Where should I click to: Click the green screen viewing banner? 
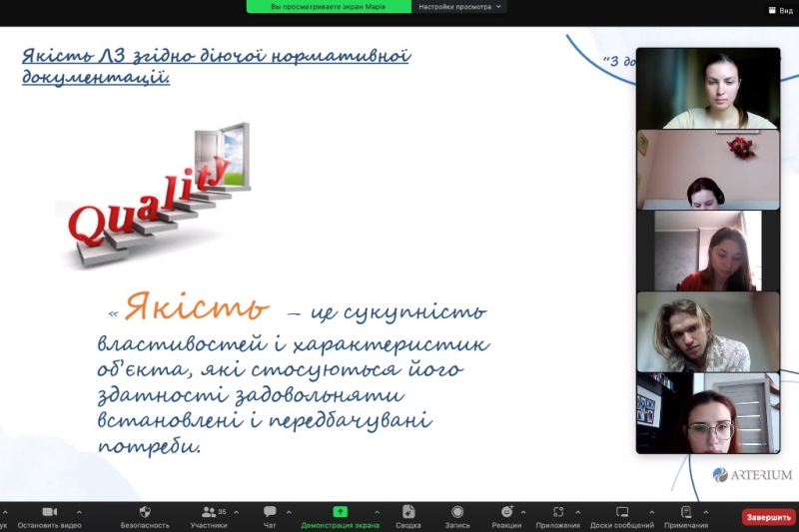pyautogui.click(x=329, y=7)
